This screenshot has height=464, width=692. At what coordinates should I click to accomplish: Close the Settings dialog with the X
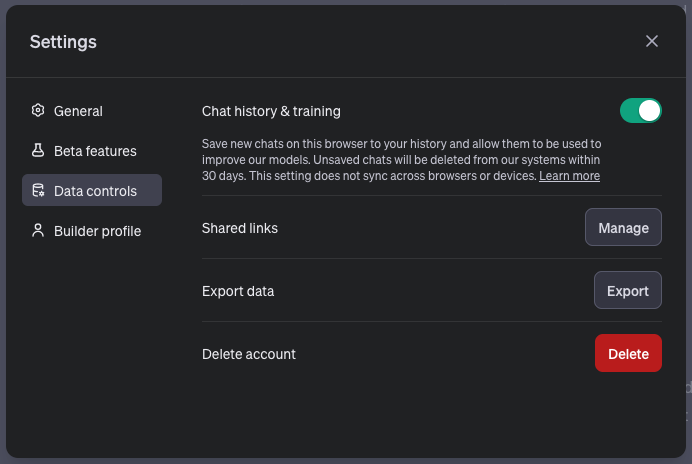[651, 41]
